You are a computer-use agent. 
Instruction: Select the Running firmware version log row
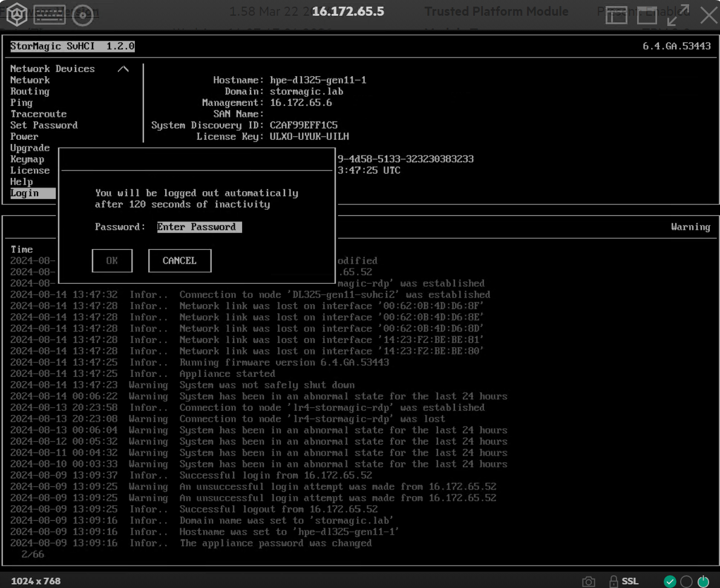(x=200, y=362)
